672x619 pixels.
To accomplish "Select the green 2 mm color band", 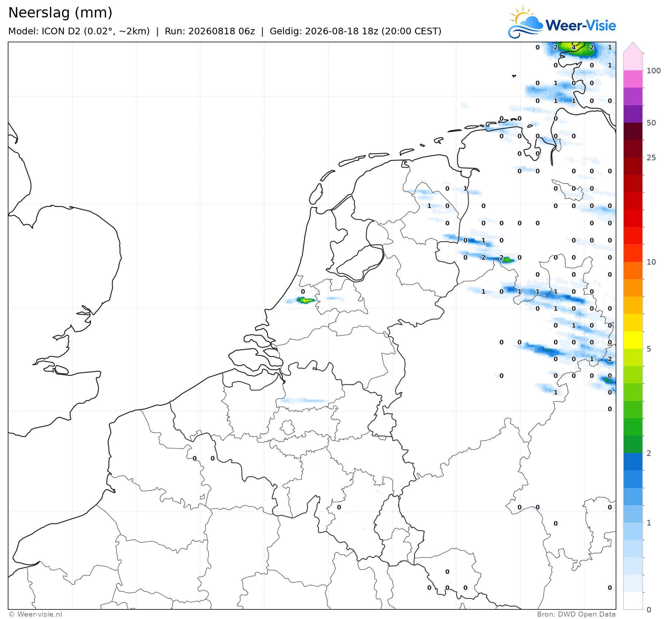I will coord(633,444).
